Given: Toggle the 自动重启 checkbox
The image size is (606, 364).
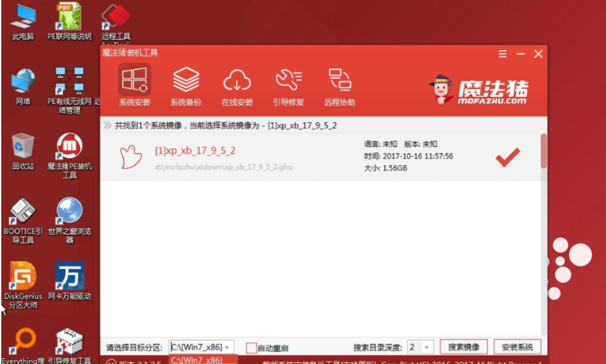Looking at the screenshot, I should (x=251, y=348).
